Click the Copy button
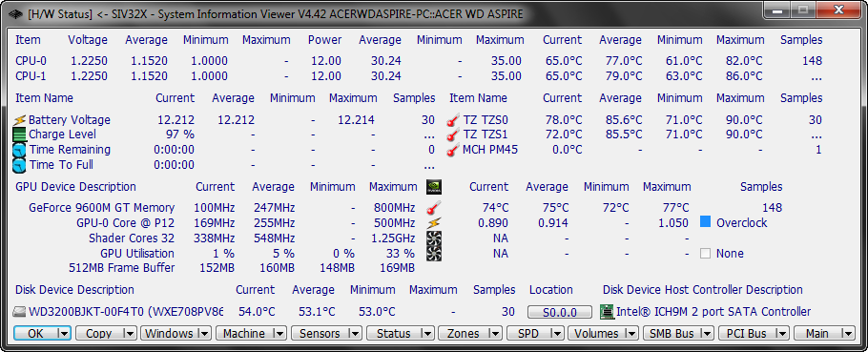The height and width of the screenshot is (352, 868). [x=106, y=333]
